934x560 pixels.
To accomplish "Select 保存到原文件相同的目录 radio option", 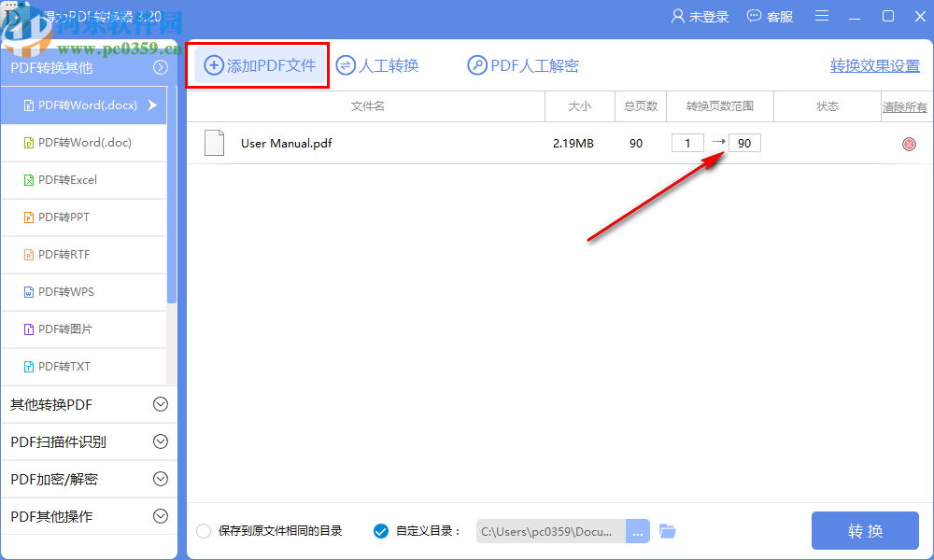I will point(203,530).
